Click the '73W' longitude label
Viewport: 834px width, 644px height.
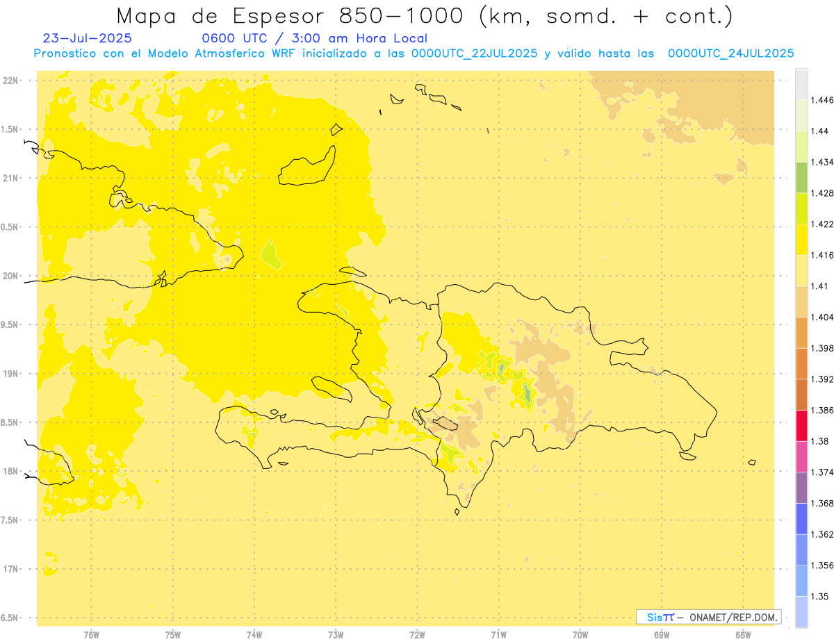coord(336,635)
